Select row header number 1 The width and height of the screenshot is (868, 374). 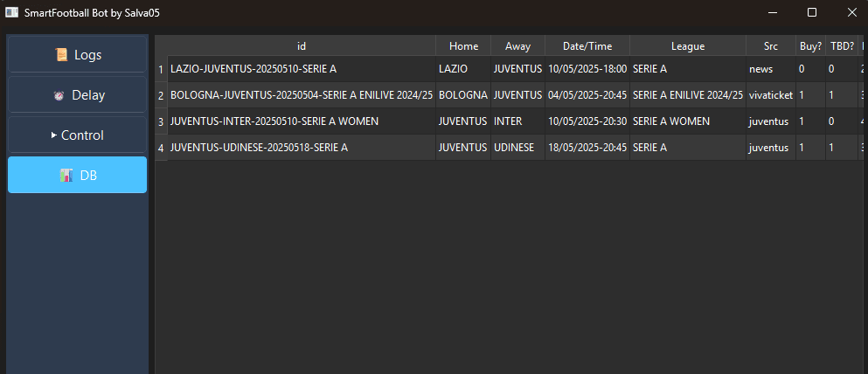pos(161,69)
